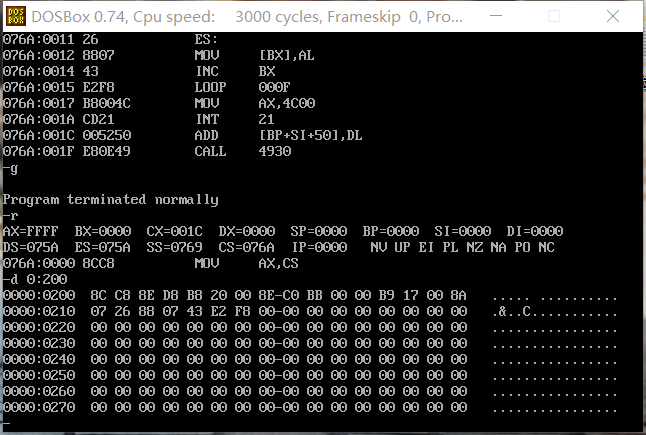Click the 'CS=076A' segment register
This screenshot has height=435, width=646.
click(247, 247)
